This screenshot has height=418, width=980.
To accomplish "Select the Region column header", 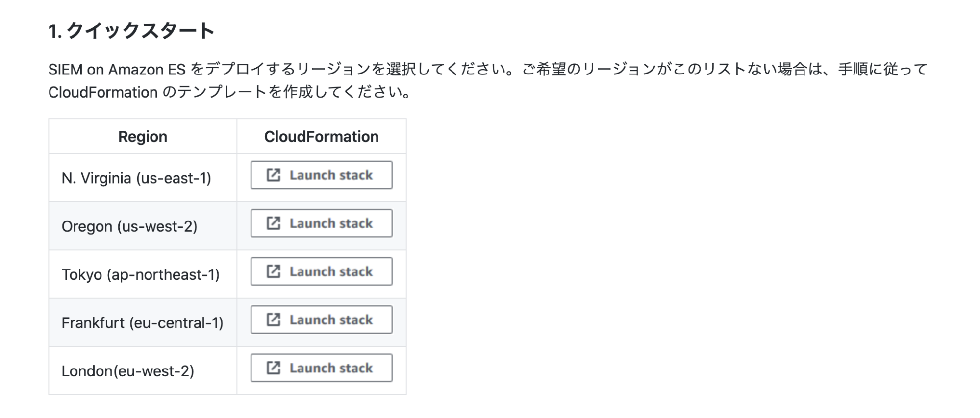I will (143, 136).
